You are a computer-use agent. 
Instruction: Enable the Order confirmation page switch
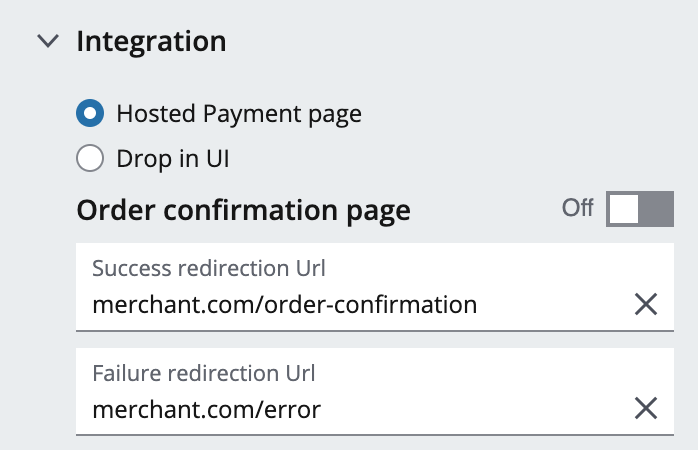(640, 209)
